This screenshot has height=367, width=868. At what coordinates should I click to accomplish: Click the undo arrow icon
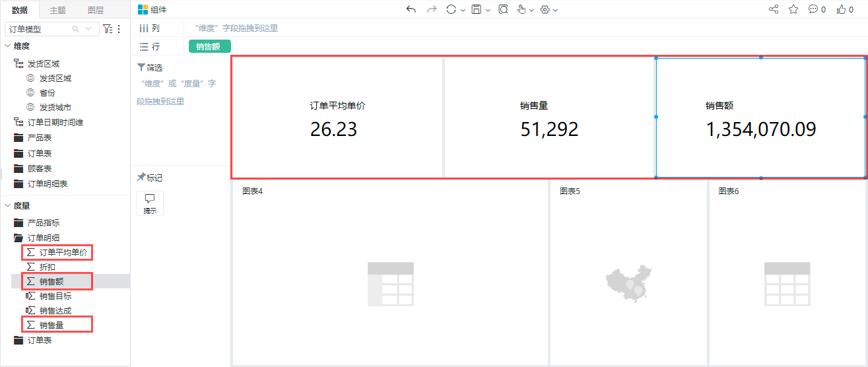[411, 9]
